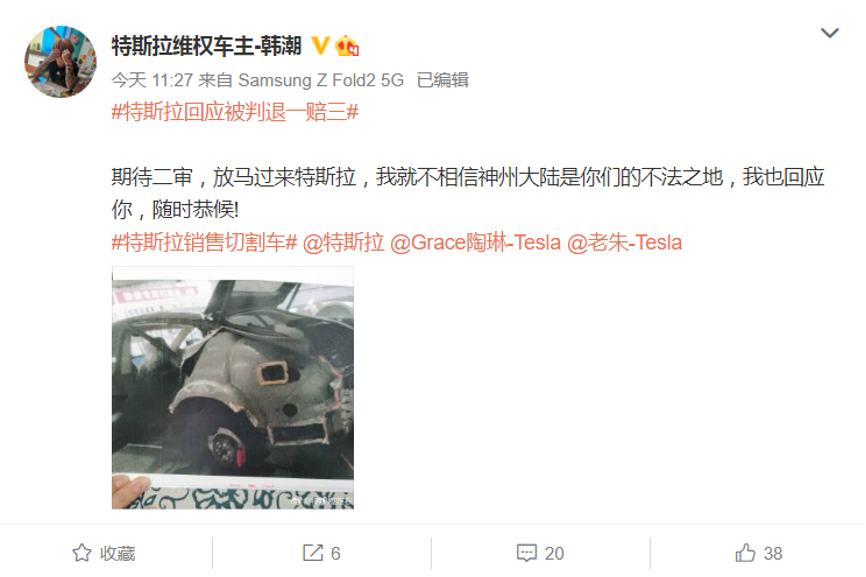866x577 pixels.
Task: Click the membership crown badge icon
Action: (347, 46)
